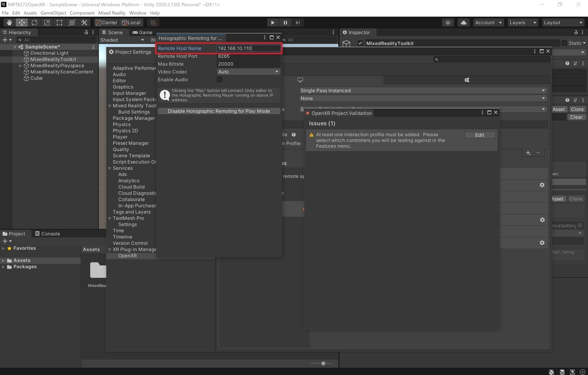This screenshot has height=375, width=588.
Task: Select the combined Transform tool
Action: click(x=72, y=23)
